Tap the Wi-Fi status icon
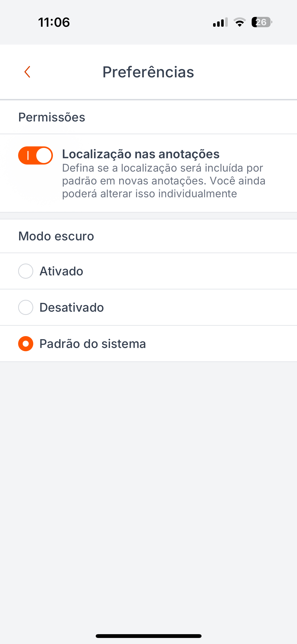The height and width of the screenshot is (644, 297). (240, 22)
